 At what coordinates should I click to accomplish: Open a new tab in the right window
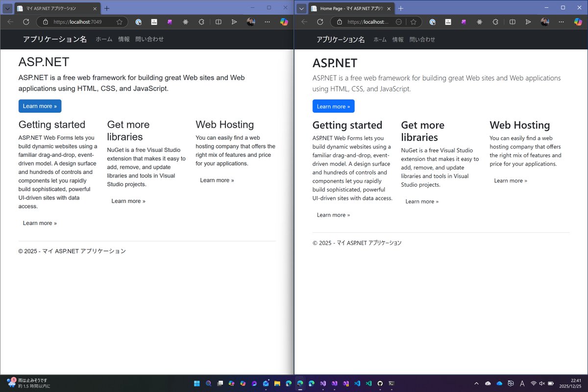[x=401, y=8]
